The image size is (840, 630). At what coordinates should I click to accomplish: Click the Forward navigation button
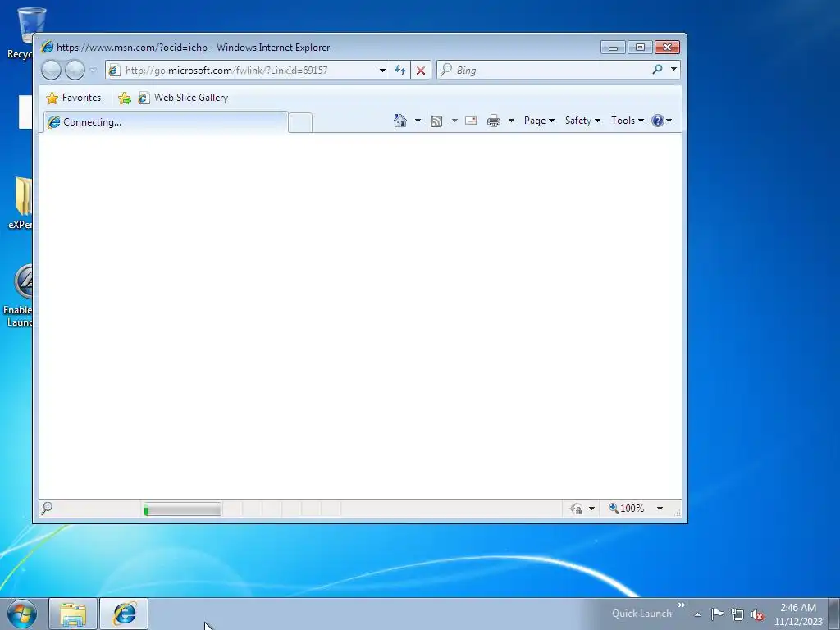(x=75, y=71)
